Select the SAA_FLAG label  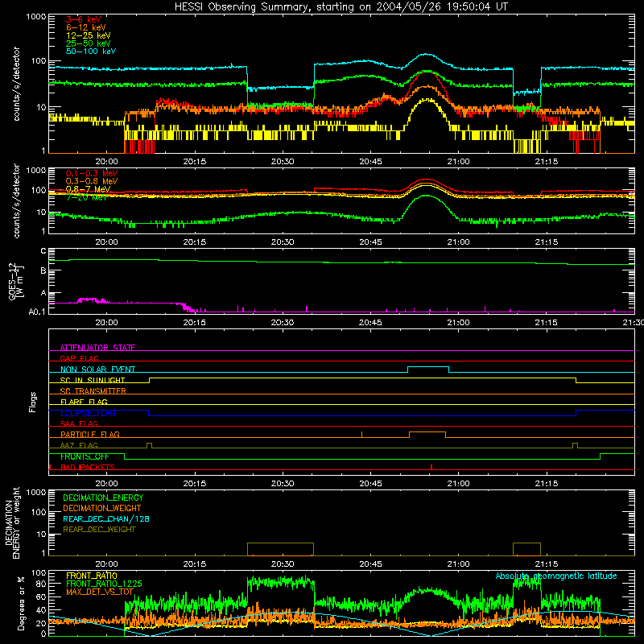pyautogui.click(x=79, y=423)
